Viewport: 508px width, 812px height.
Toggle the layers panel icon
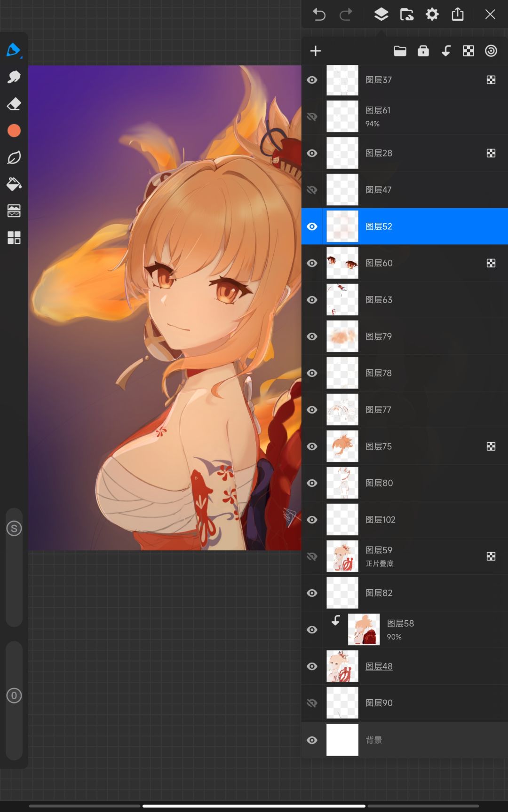pos(381,15)
